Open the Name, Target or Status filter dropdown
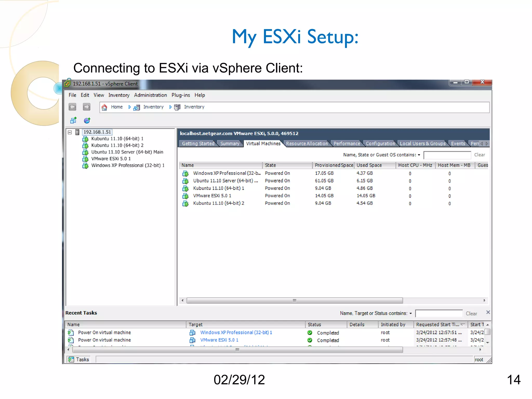The height and width of the screenshot is (399, 532). pyautogui.click(x=411, y=314)
